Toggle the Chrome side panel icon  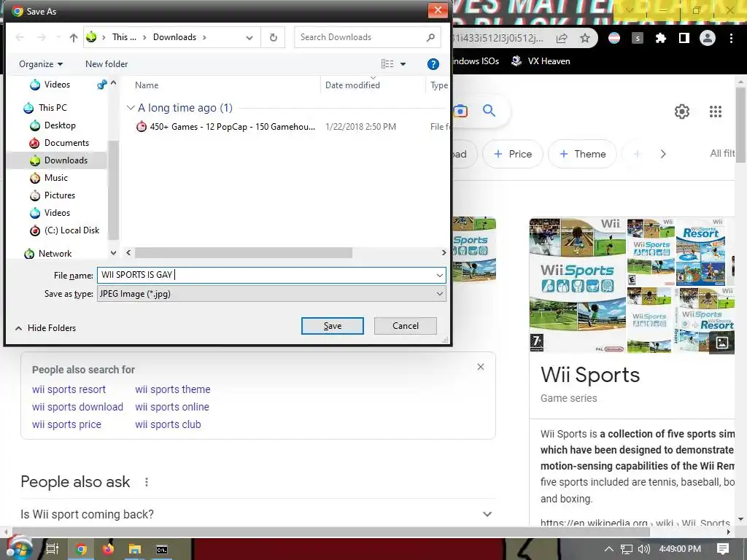click(x=684, y=38)
